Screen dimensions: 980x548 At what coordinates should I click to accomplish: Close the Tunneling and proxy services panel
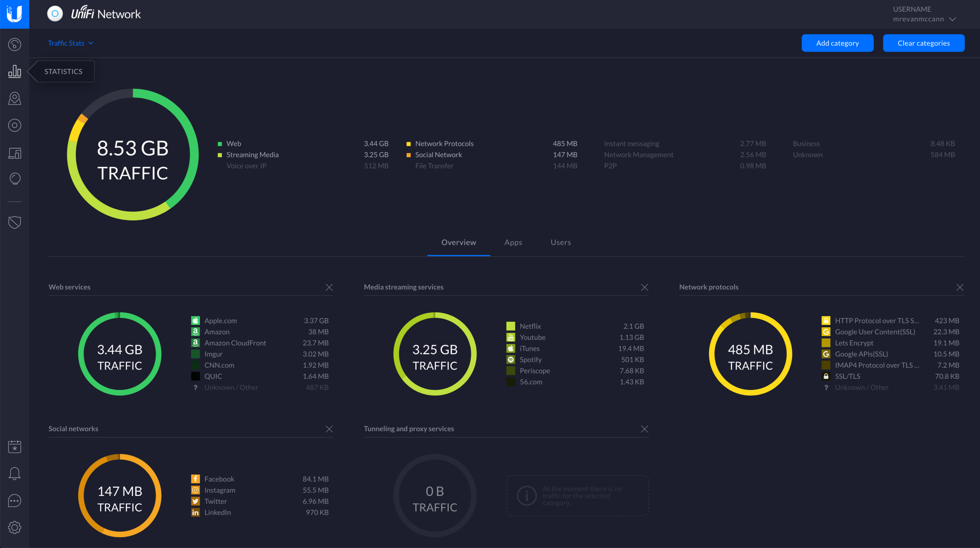(644, 429)
